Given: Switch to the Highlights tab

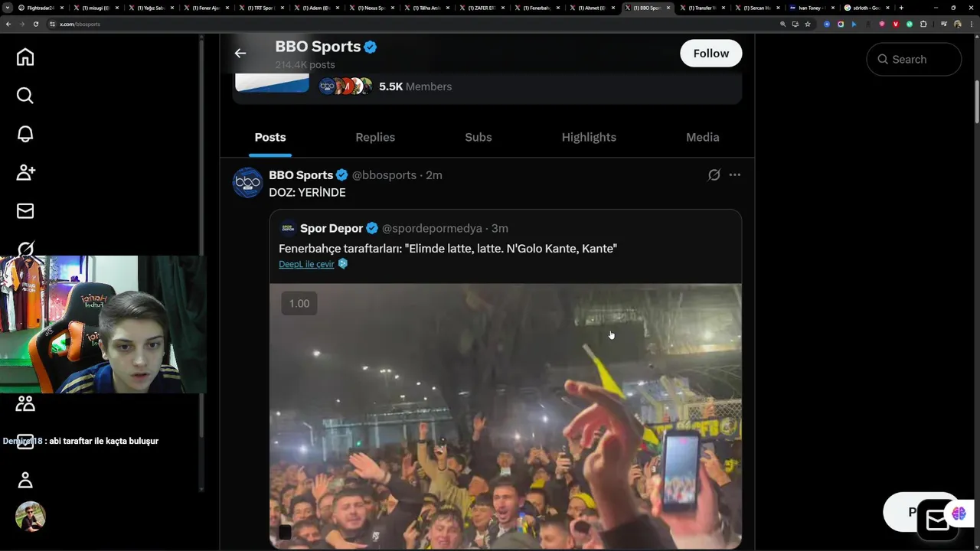Looking at the screenshot, I should 589,137.
